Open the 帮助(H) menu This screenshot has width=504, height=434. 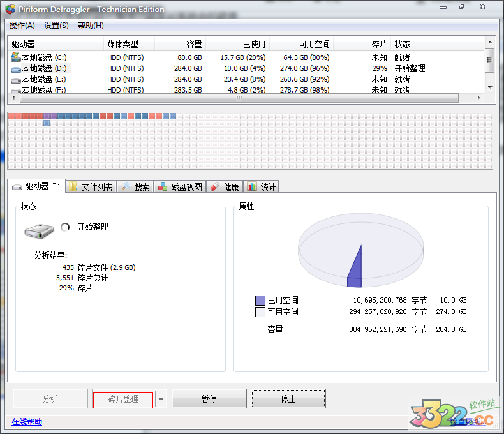(x=91, y=26)
